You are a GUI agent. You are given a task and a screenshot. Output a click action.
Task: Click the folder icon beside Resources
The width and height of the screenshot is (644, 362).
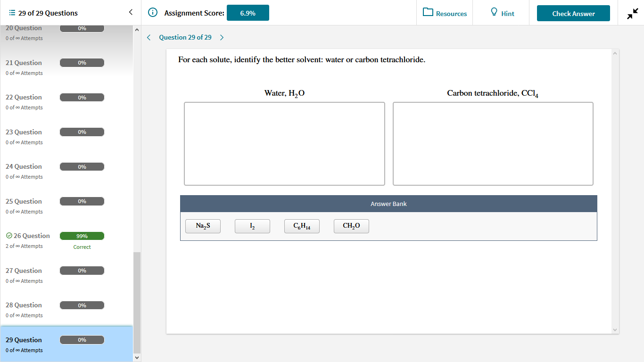click(x=428, y=12)
